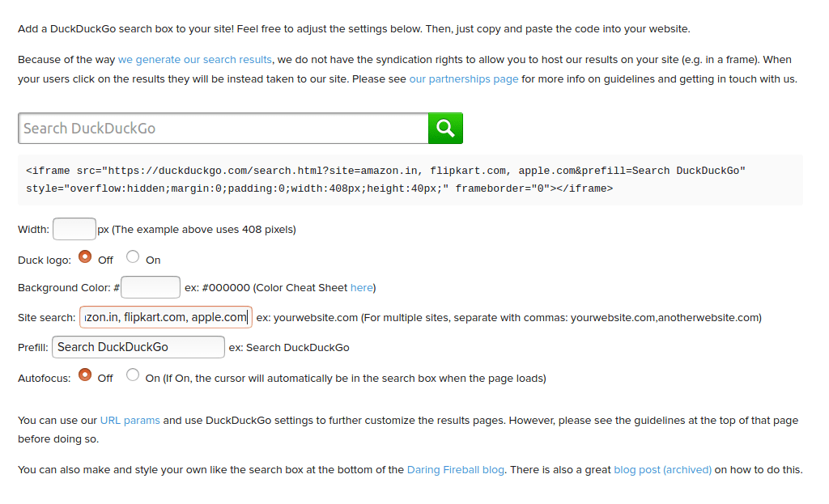Open the "URL params" link
Viewport: 829px width, 504px height.
[x=130, y=420]
